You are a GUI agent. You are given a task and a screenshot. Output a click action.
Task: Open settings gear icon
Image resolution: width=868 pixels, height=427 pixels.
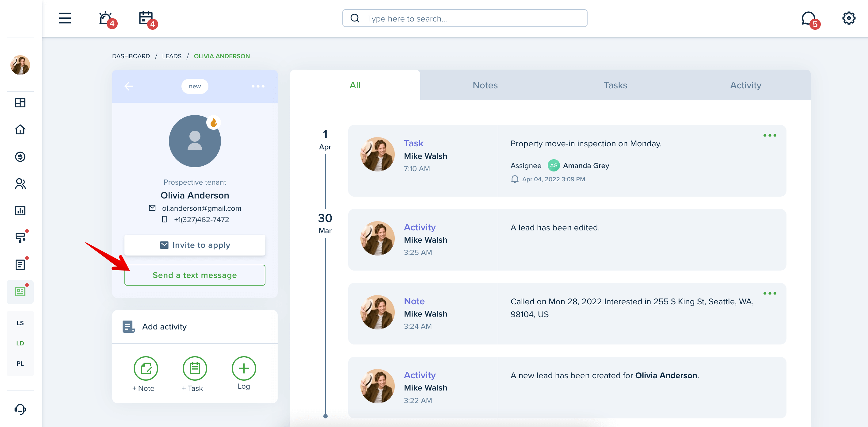(x=848, y=18)
